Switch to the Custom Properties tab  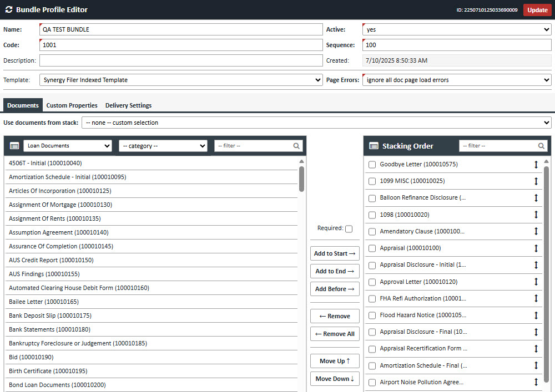pyautogui.click(x=72, y=105)
